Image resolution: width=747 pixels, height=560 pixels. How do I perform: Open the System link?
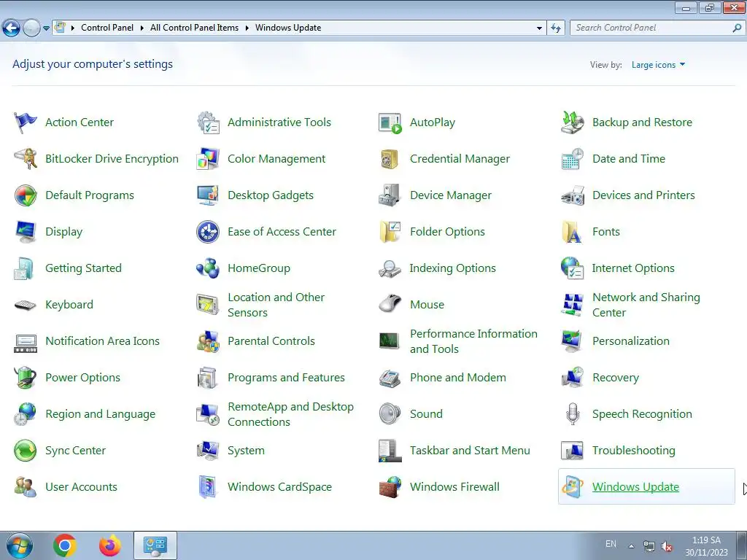coord(246,451)
